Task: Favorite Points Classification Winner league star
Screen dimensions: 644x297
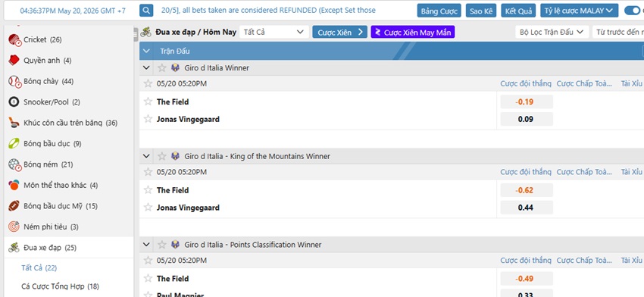Action: click(162, 245)
